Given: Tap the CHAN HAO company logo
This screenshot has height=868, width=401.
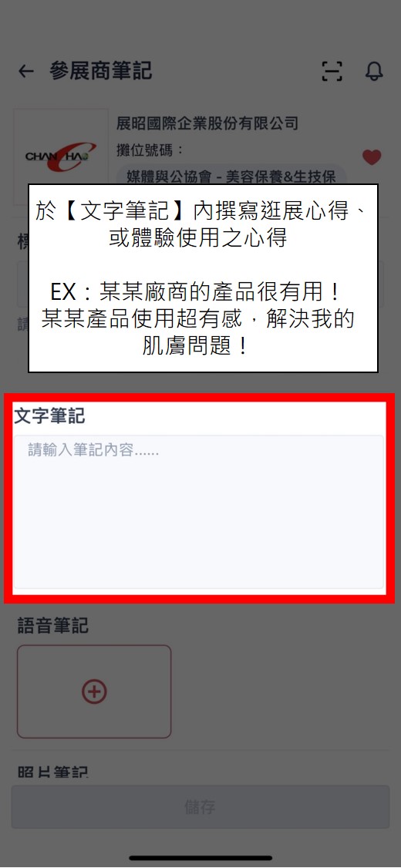Looking at the screenshot, I should pyautogui.click(x=61, y=156).
